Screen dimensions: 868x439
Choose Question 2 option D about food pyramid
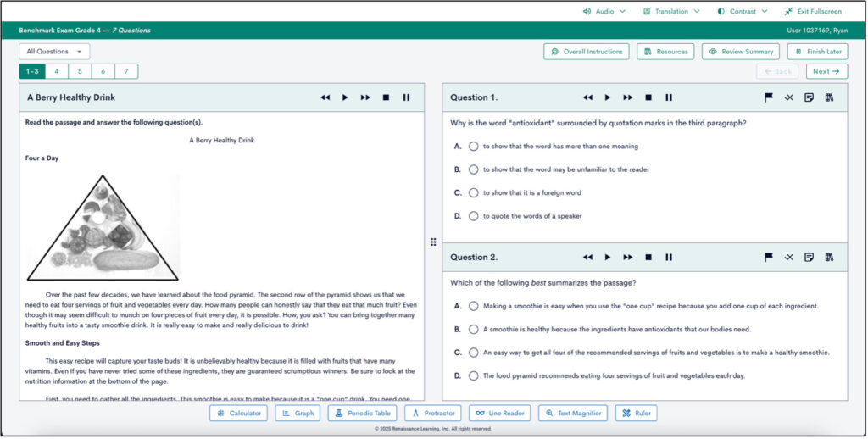pyautogui.click(x=473, y=376)
